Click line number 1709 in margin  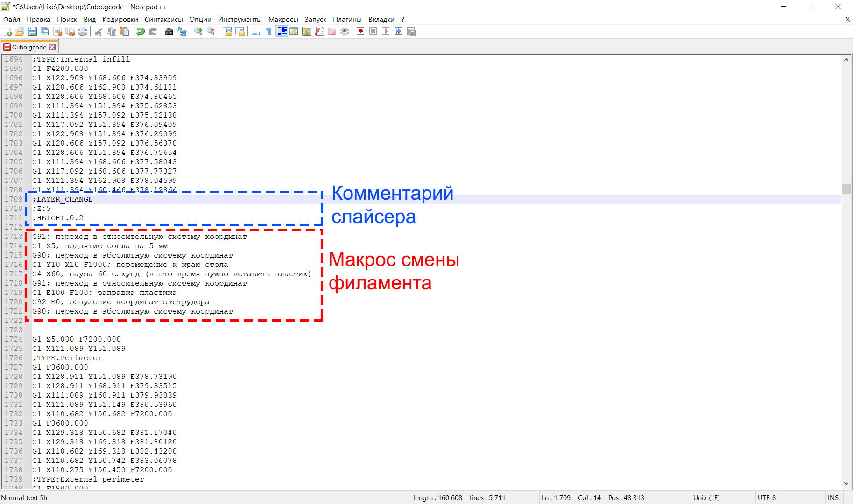[x=14, y=199]
